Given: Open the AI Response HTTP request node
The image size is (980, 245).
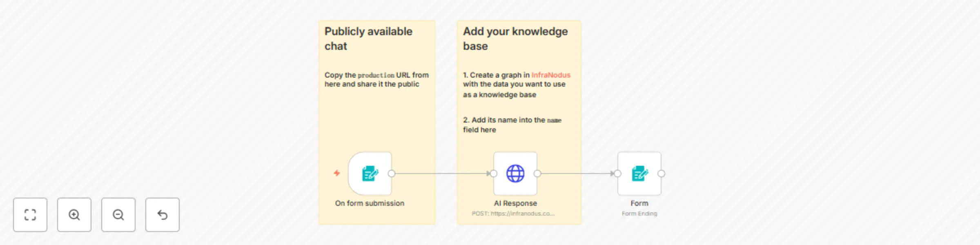Looking at the screenshot, I should tap(515, 174).
